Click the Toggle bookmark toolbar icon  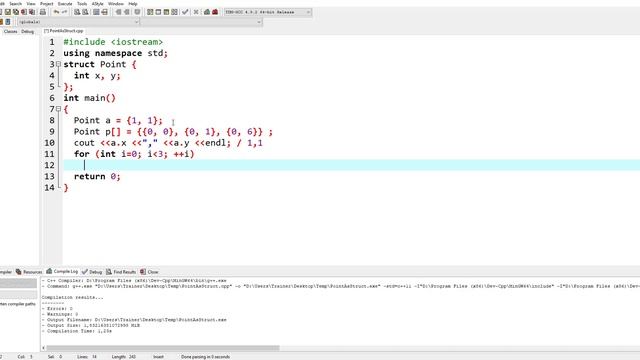click(137, 12)
